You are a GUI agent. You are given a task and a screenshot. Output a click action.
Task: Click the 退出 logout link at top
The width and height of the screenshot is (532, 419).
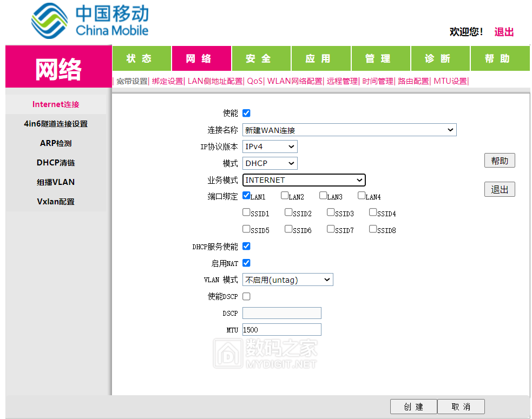point(504,32)
